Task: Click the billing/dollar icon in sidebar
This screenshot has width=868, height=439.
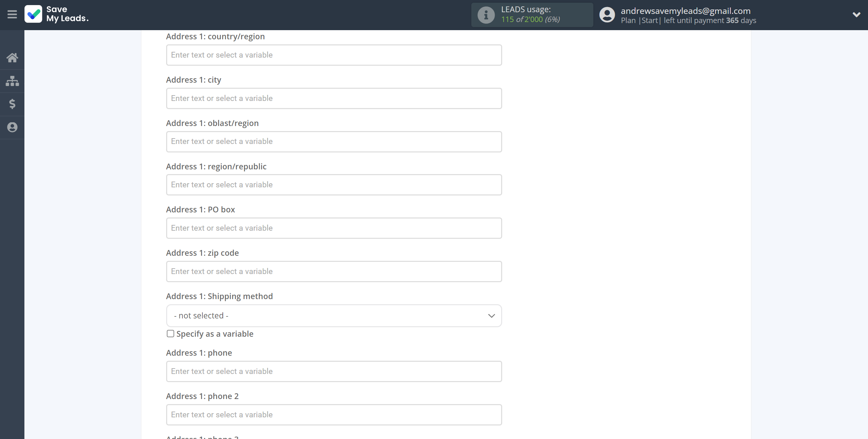Action: pyautogui.click(x=12, y=104)
